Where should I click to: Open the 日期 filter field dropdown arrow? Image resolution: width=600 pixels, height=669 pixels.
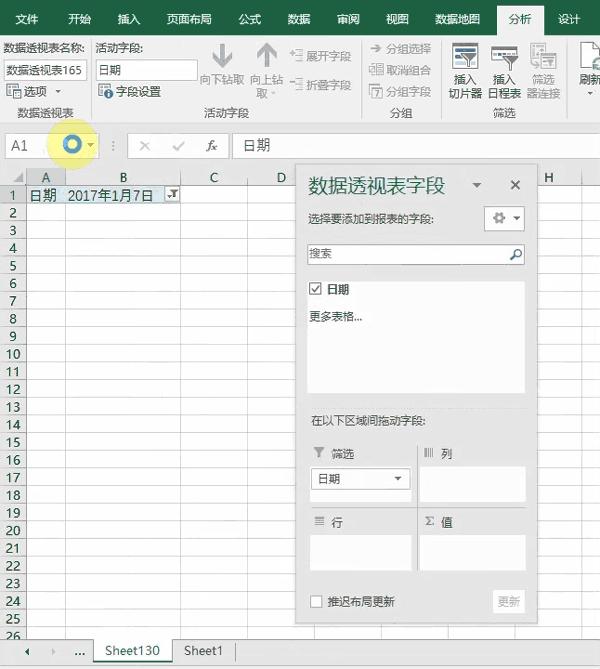point(398,478)
